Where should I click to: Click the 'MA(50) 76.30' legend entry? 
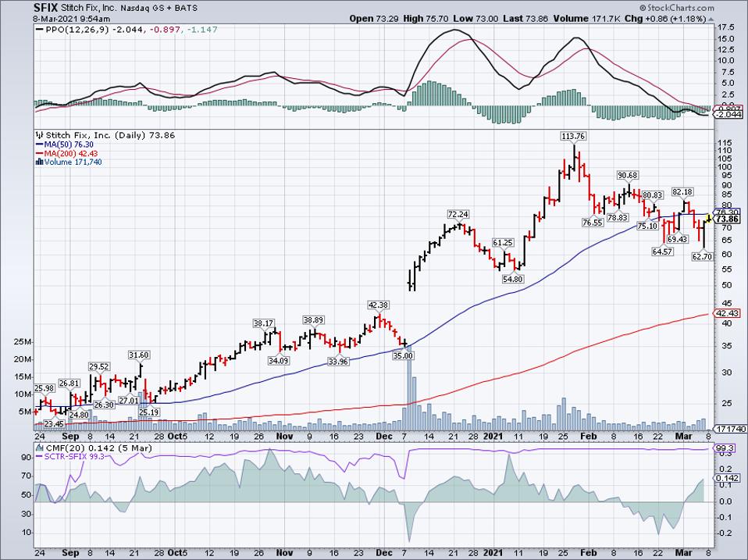coord(64,144)
